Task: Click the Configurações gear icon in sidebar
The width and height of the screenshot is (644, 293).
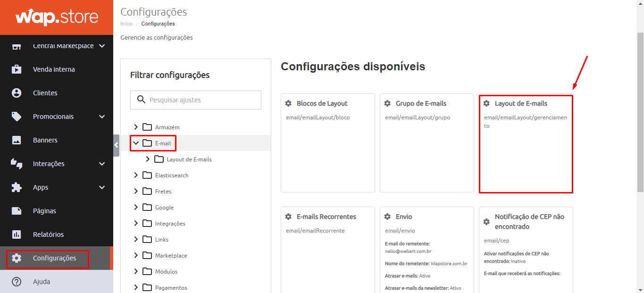Action: point(17,258)
